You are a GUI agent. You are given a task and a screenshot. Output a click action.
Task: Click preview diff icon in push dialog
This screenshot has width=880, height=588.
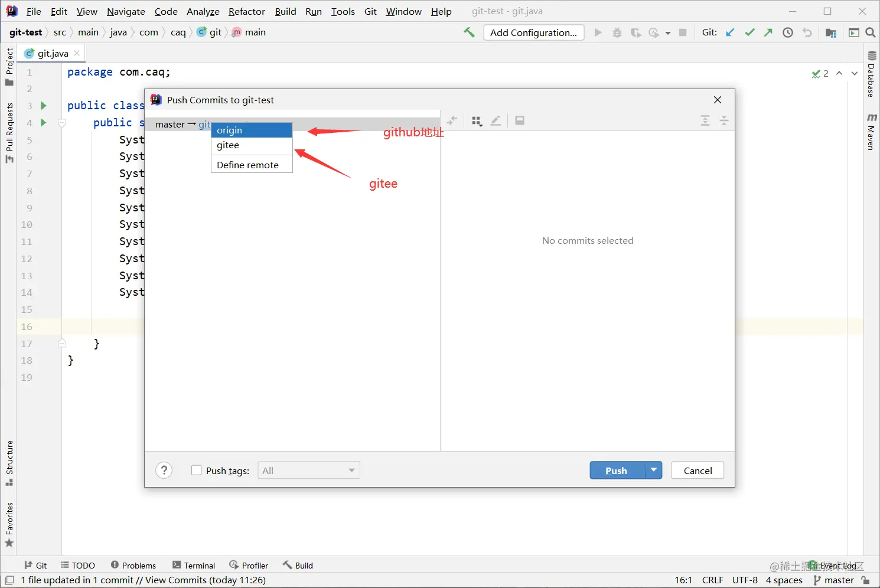520,120
